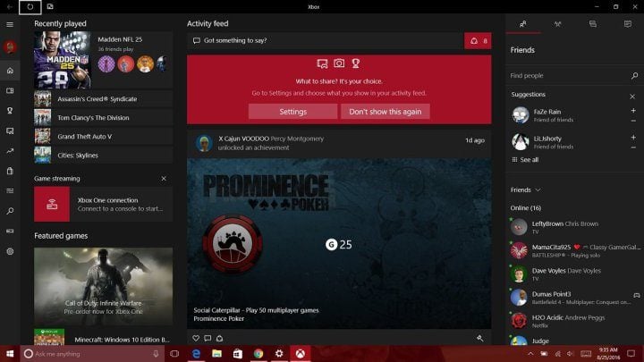Open Game DVR icon in sidebar
The image size is (644, 362).
[10, 130]
